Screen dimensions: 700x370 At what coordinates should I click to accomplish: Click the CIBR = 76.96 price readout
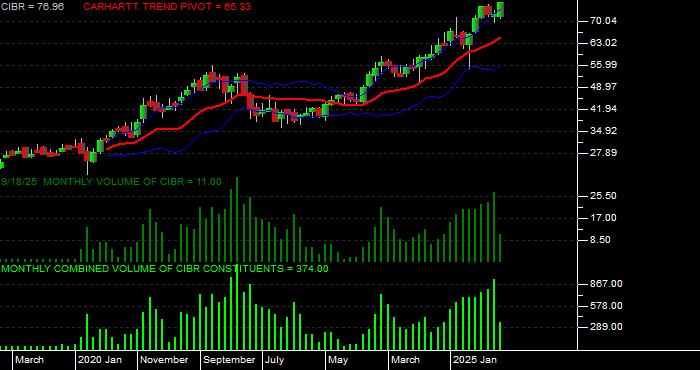click(x=32, y=7)
